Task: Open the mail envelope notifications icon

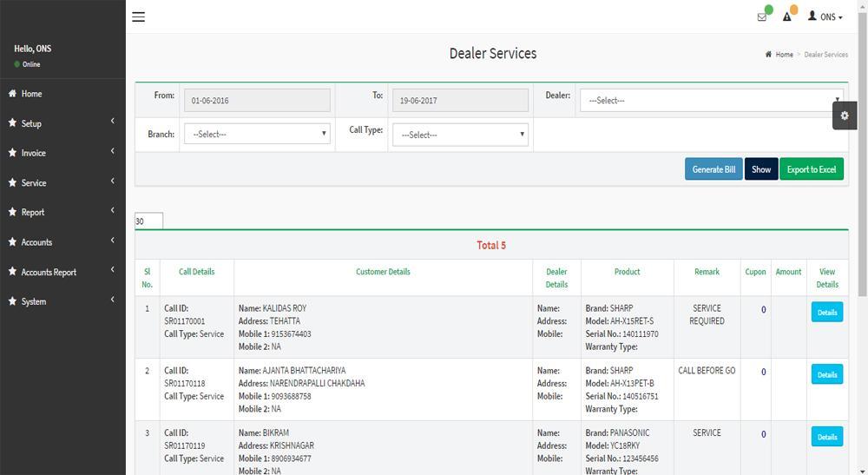Action: [x=762, y=17]
